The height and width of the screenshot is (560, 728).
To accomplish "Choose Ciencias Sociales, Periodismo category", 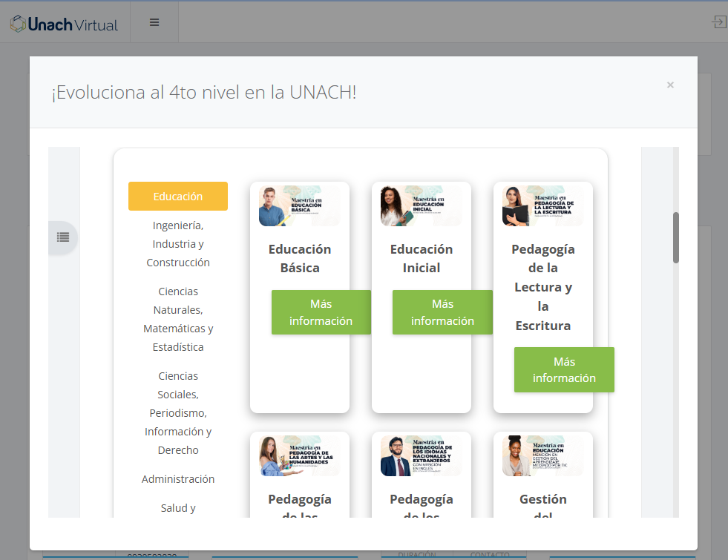I will click(178, 412).
